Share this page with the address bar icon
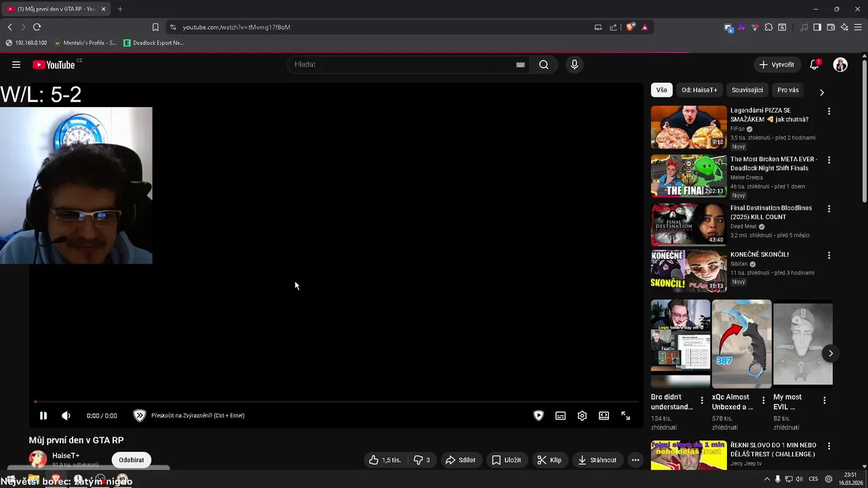Image resolution: width=868 pixels, height=488 pixels. 614,27
